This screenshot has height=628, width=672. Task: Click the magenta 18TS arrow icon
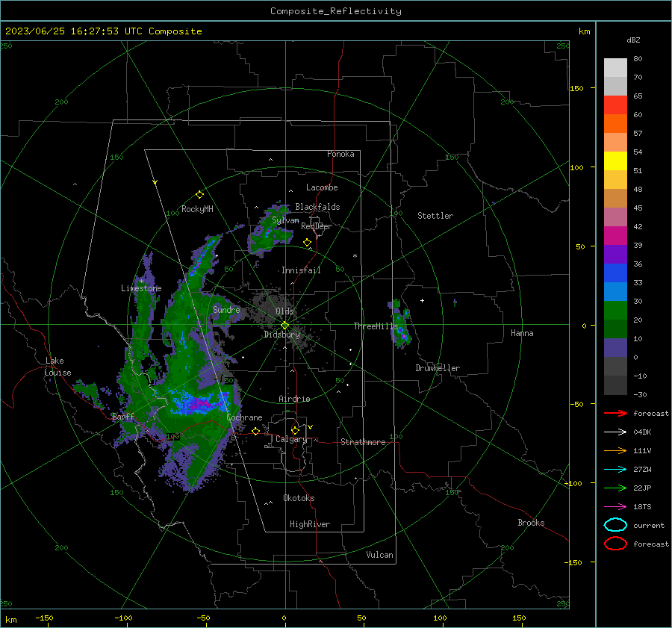pyautogui.click(x=615, y=507)
